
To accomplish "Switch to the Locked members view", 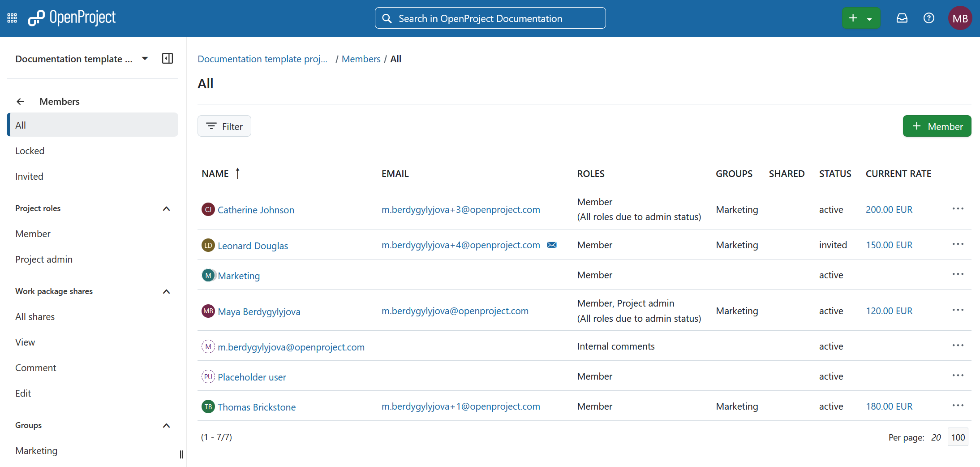I will 30,151.
